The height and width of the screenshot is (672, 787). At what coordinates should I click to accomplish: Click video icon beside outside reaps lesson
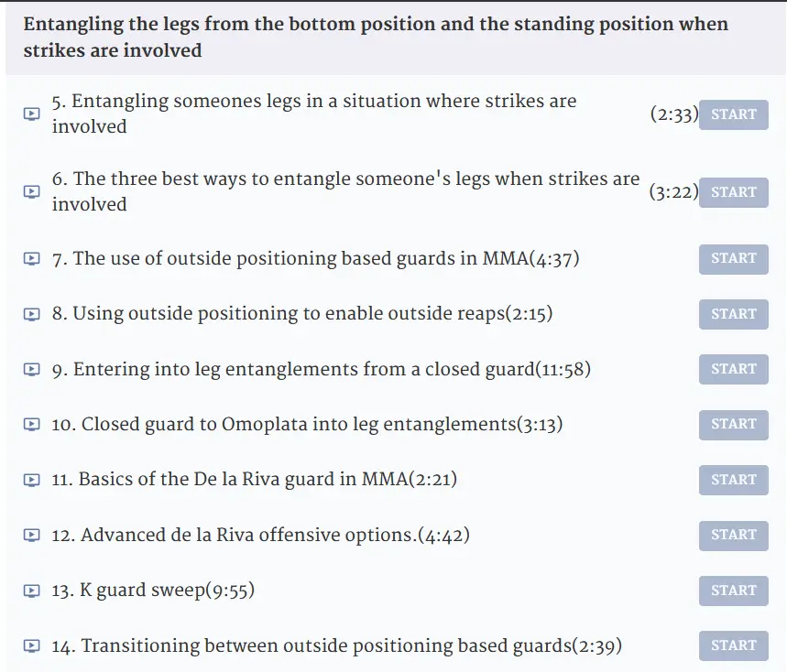[x=32, y=314]
